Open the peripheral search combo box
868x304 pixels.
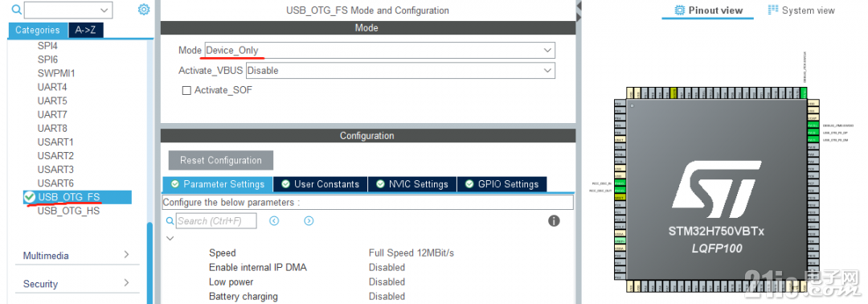point(68,10)
